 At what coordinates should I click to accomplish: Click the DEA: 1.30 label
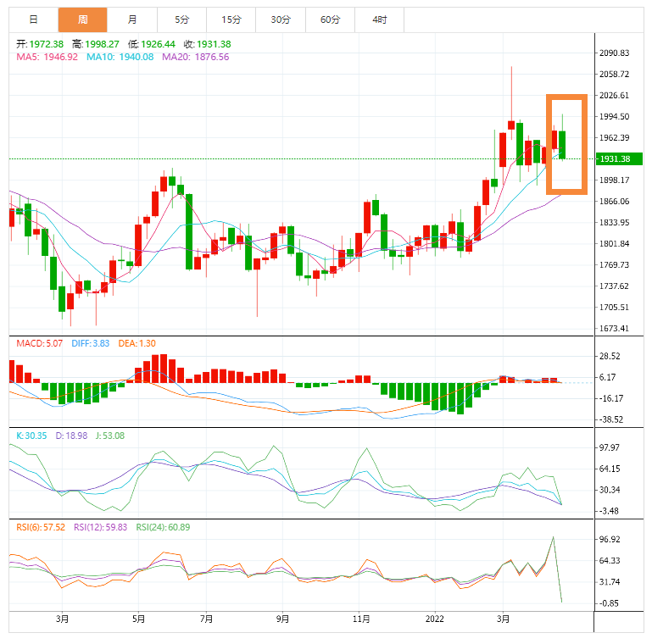pyautogui.click(x=137, y=343)
